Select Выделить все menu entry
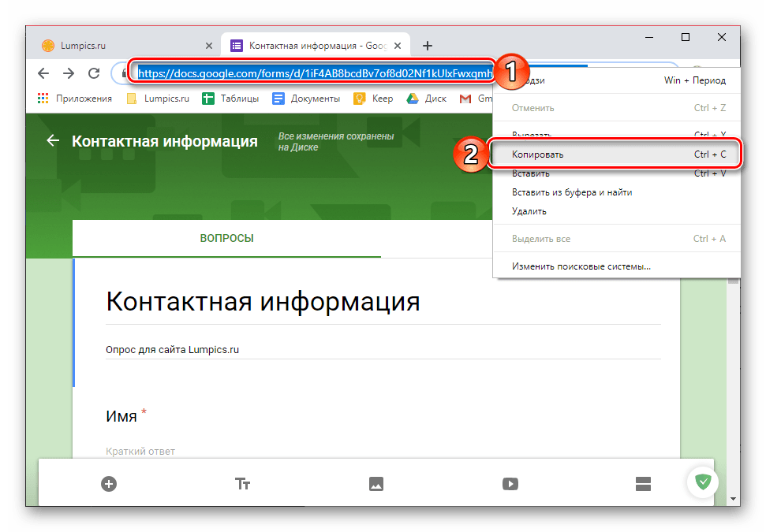Screen dimensions: 766x532 click(x=615, y=239)
